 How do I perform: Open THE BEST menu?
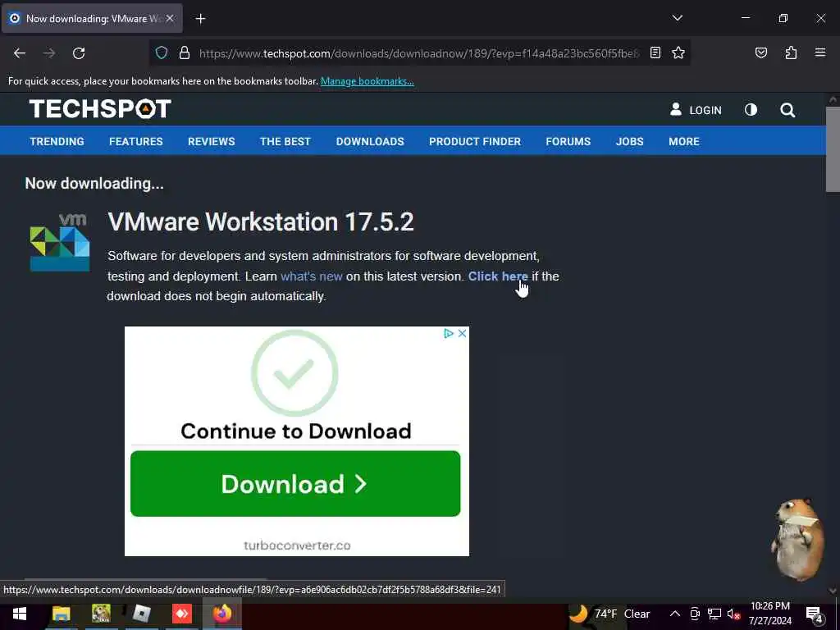click(x=285, y=141)
